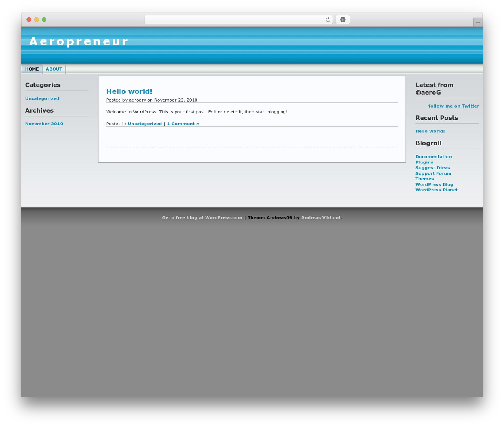This screenshot has width=504, height=427.
Task: Click follow me on Twitter link
Action: [454, 106]
